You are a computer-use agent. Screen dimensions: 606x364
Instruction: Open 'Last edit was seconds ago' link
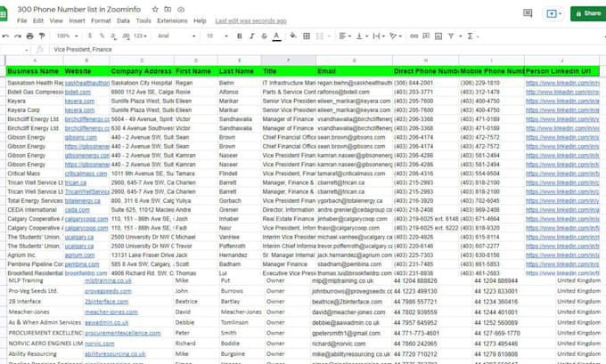point(250,20)
